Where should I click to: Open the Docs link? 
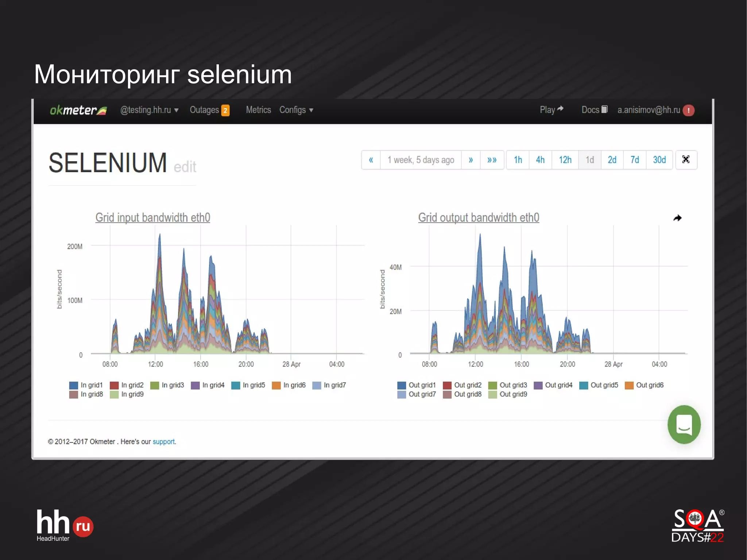tap(594, 110)
